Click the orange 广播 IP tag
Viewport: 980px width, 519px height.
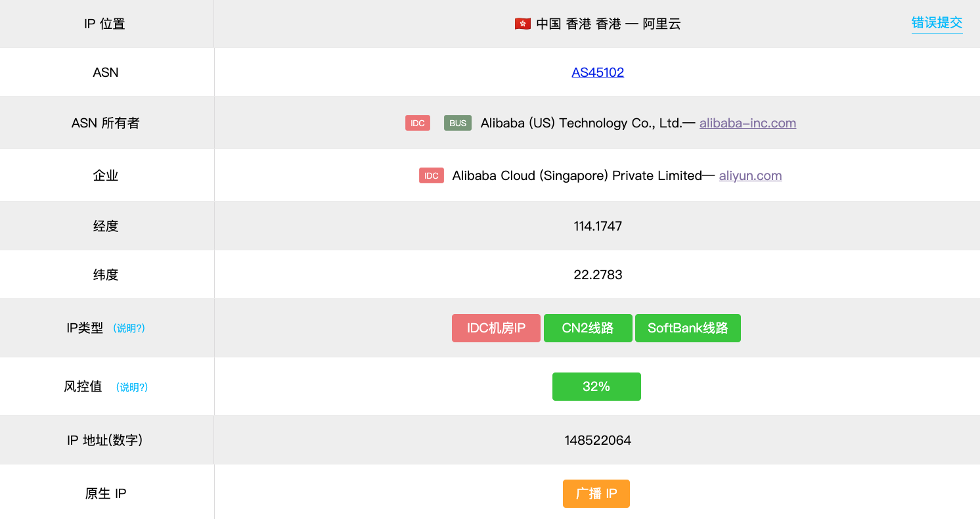point(596,493)
